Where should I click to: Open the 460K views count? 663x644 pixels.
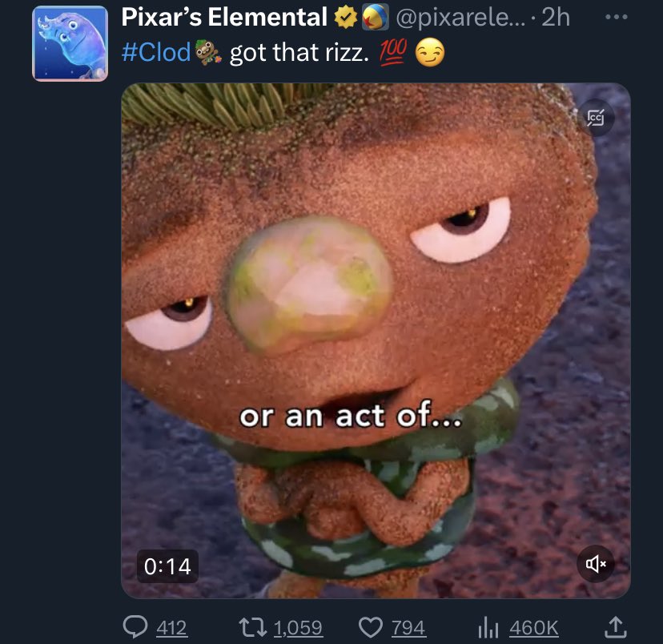[533, 627]
